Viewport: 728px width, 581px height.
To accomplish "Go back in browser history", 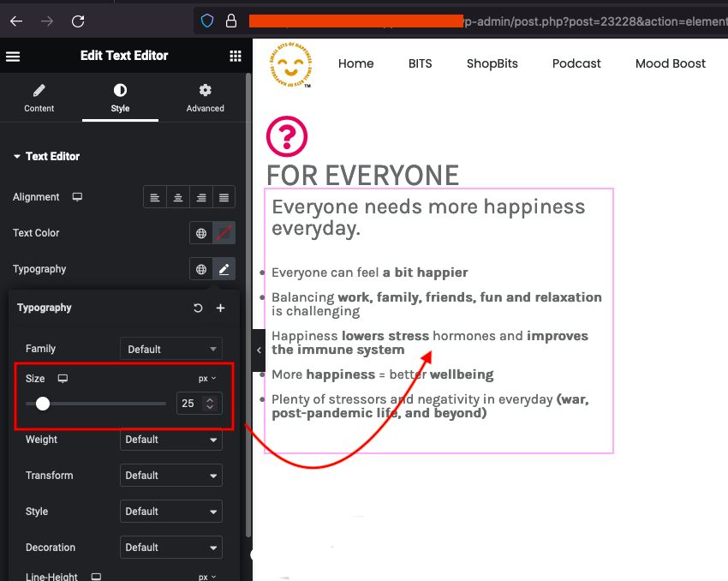I will pos(16,21).
